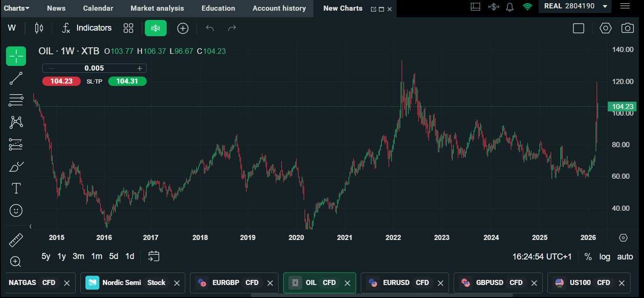
Task: Select the ruler measure tool
Action: pos(16,240)
